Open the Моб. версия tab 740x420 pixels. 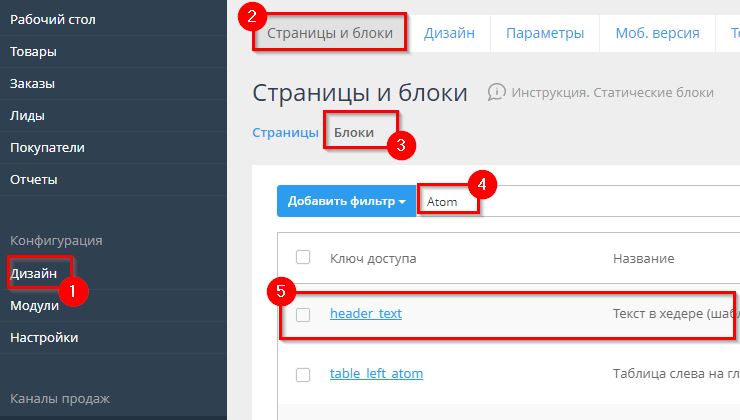(x=658, y=33)
